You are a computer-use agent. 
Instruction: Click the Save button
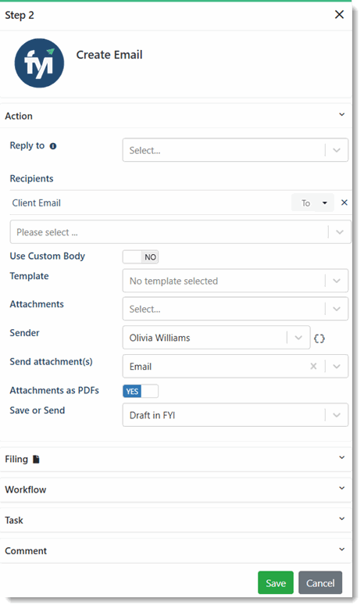click(276, 582)
